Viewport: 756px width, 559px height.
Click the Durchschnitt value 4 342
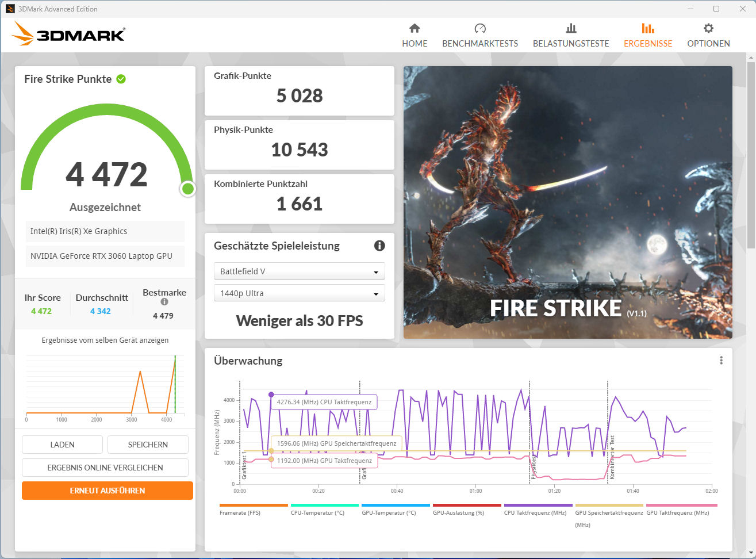101,311
